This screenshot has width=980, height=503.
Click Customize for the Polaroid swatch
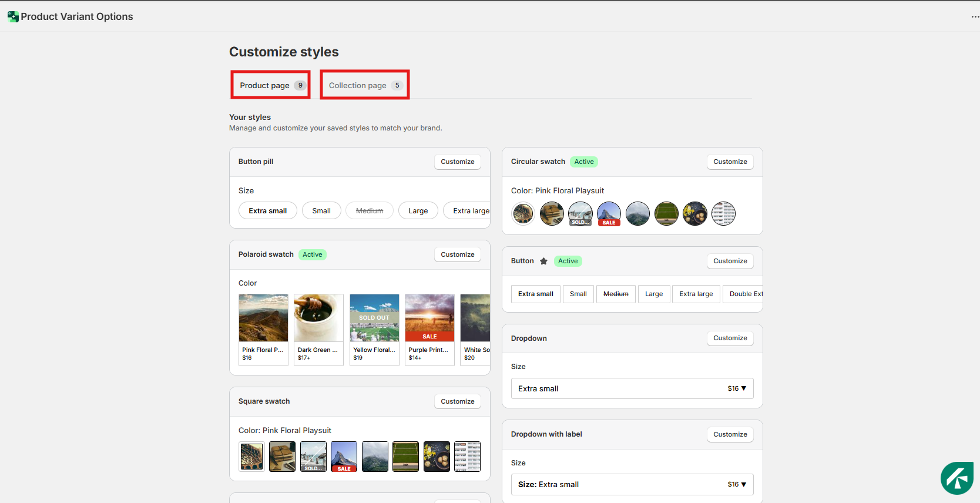[457, 254]
